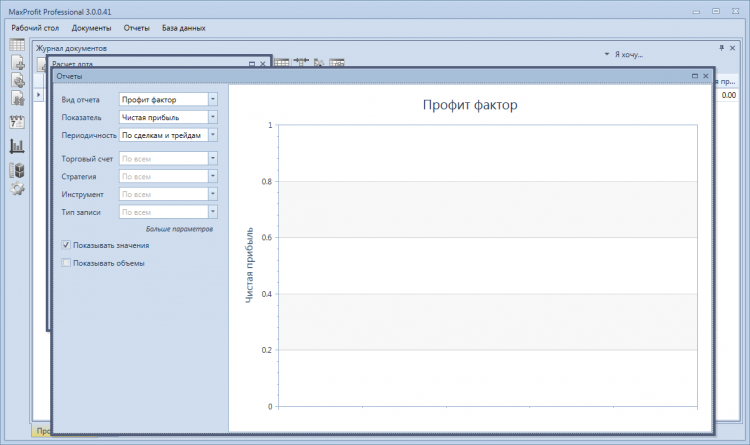Click the row indicator arrow in journal grid
The width and height of the screenshot is (750, 445).
click(38, 95)
